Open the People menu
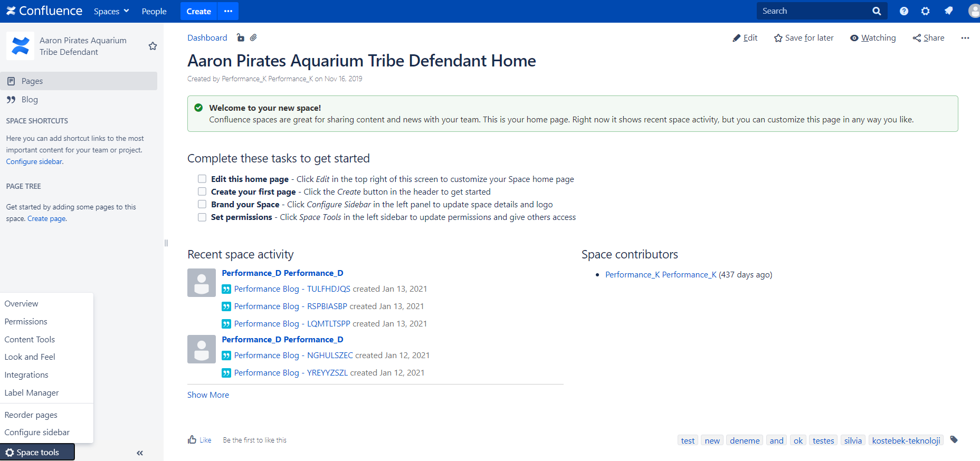The image size is (980, 461). [x=154, y=11]
